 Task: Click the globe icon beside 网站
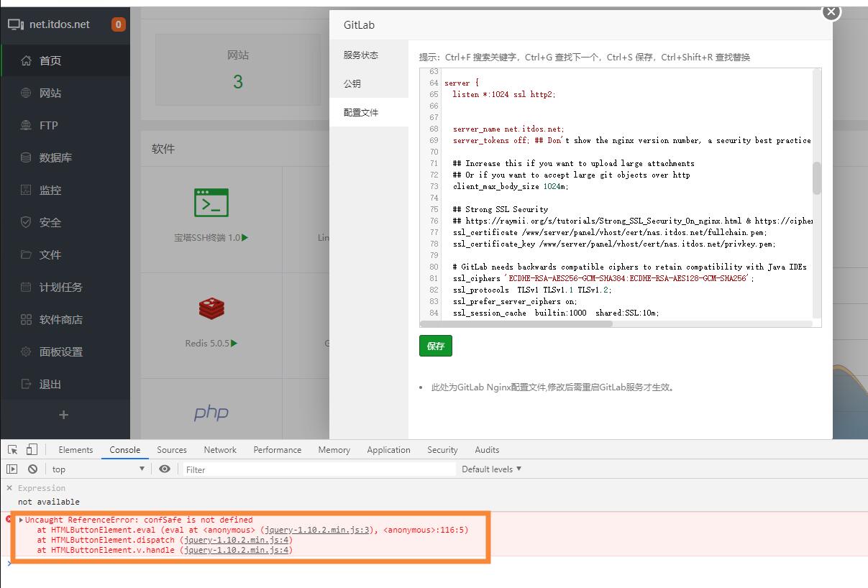click(x=26, y=93)
